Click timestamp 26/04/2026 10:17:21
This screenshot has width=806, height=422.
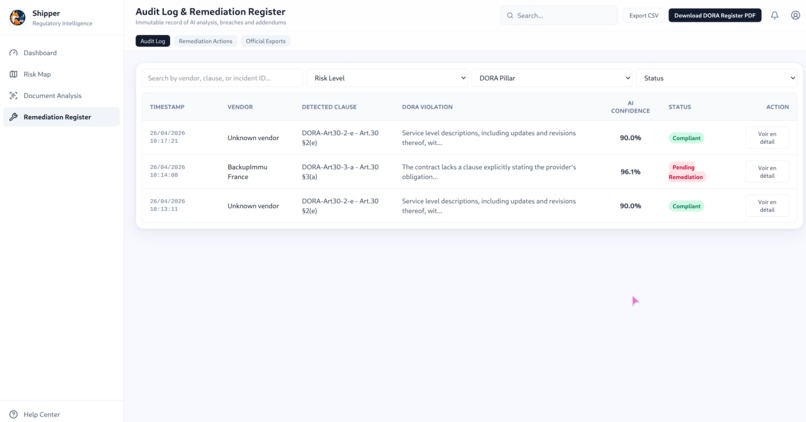(167, 137)
